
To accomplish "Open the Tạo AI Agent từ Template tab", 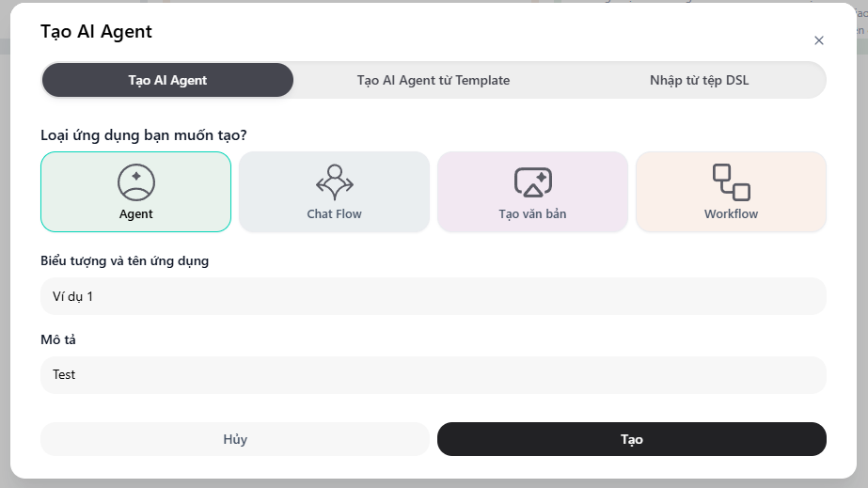I will click(433, 80).
